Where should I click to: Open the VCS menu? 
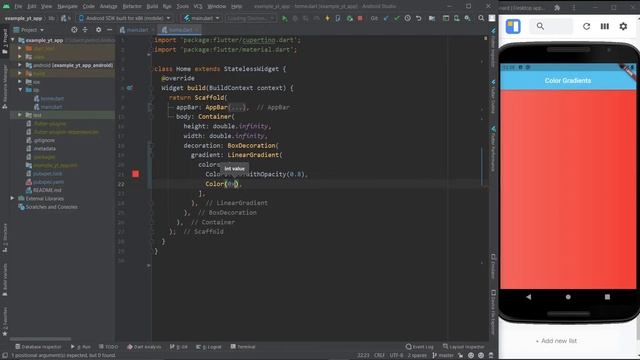coord(198,7)
